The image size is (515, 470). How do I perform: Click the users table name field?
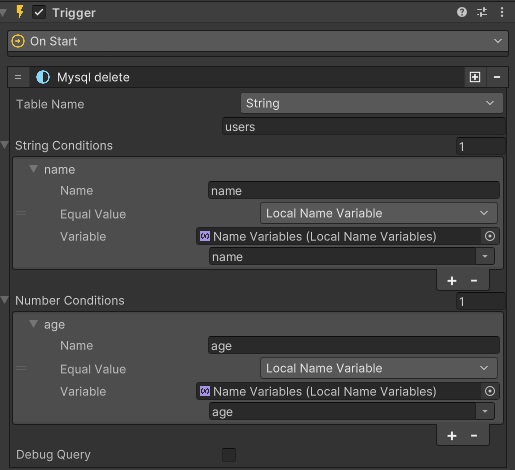tap(363, 127)
